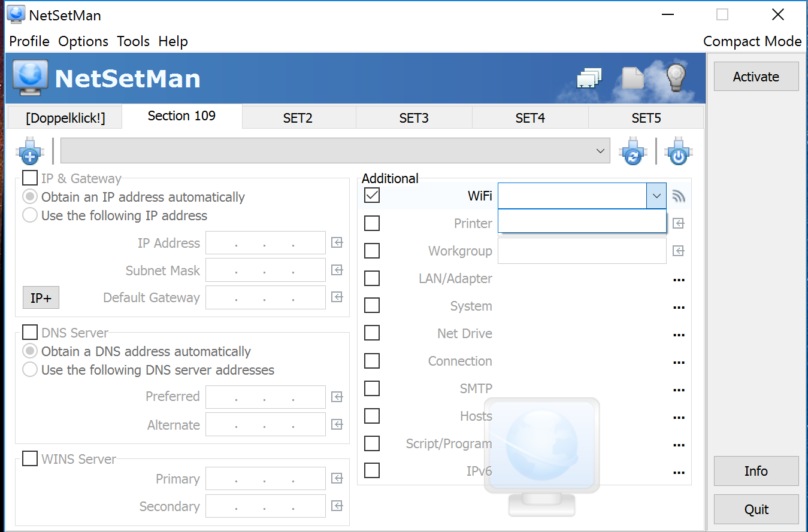Click the note page icon in the header

click(x=633, y=78)
